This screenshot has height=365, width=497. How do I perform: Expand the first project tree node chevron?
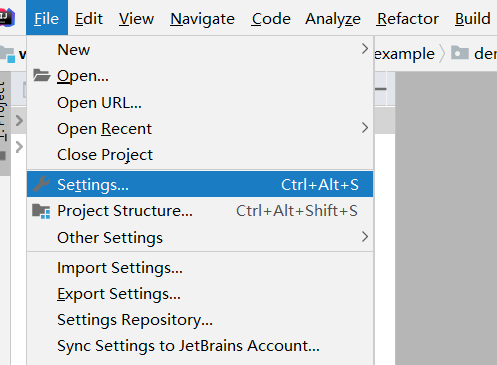pos(19,120)
